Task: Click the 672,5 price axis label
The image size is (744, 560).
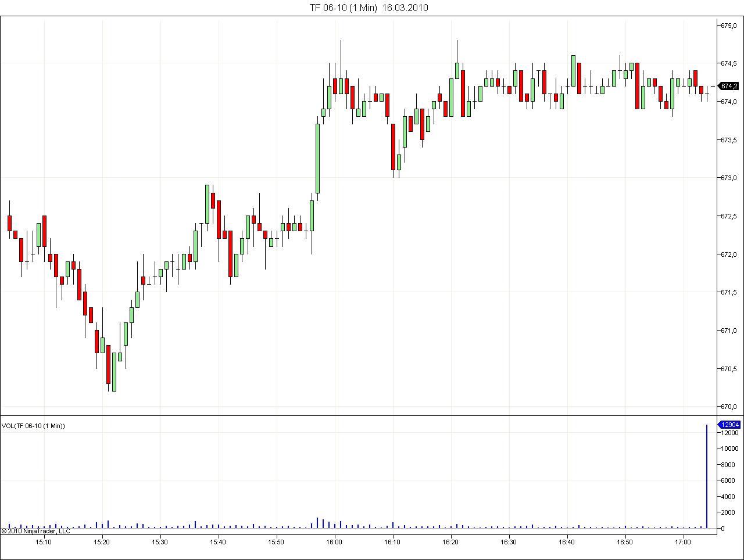Action: tap(729, 216)
